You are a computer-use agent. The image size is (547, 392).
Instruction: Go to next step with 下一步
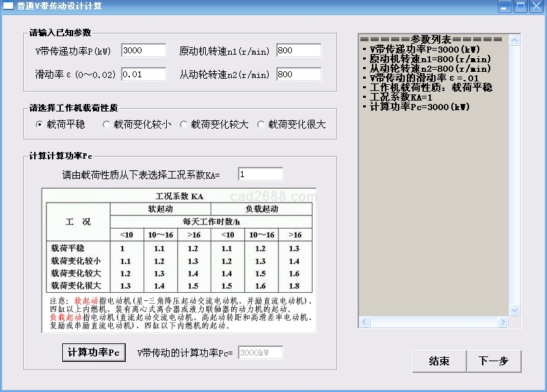pos(494,361)
